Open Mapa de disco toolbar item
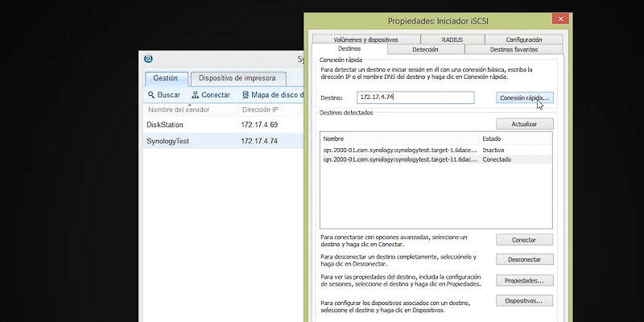Screen dimensions: 644x322 pyautogui.click(x=273, y=95)
